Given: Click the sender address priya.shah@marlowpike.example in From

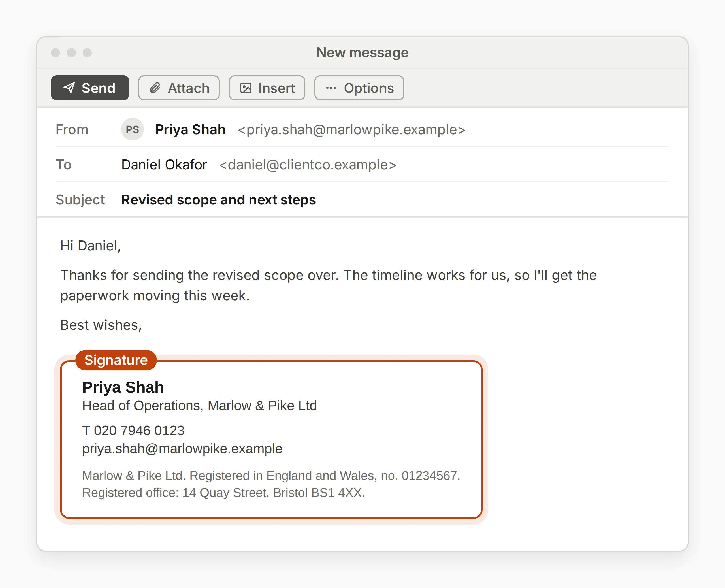Looking at the screenshot, I should (x=351, y=130).
